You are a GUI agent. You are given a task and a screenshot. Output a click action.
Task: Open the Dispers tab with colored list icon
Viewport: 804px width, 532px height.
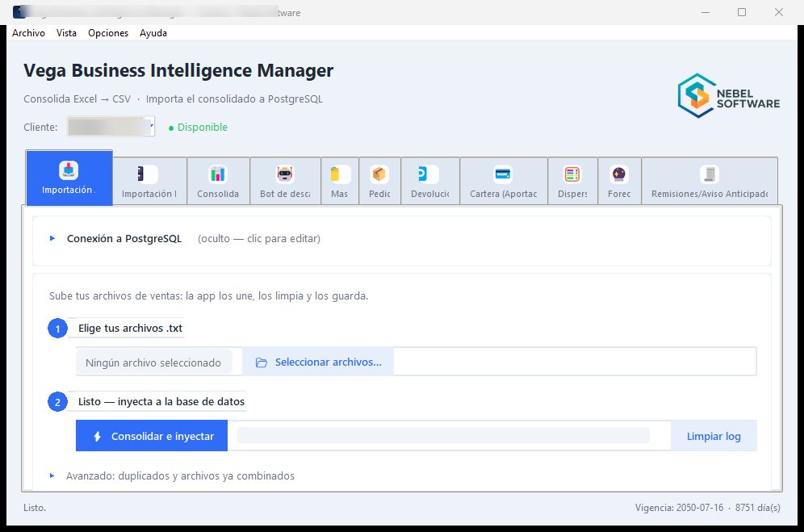[572, 181]
